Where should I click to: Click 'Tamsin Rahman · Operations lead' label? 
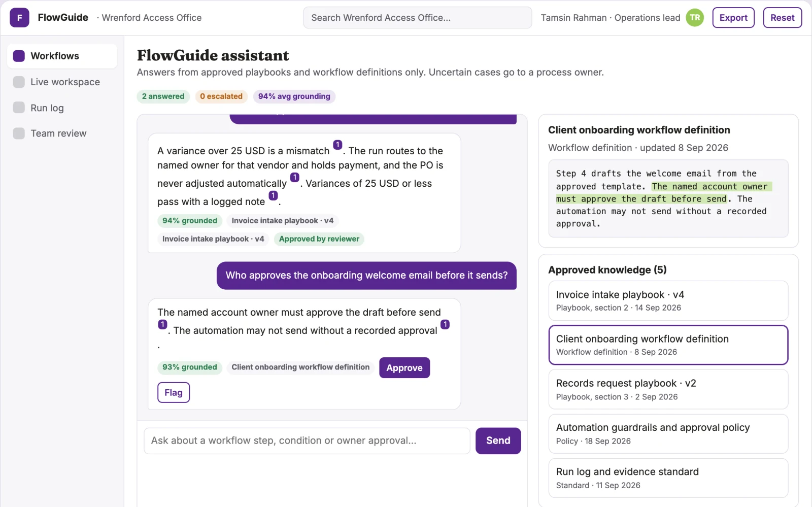pyautogui.click(x=611, y=18)
